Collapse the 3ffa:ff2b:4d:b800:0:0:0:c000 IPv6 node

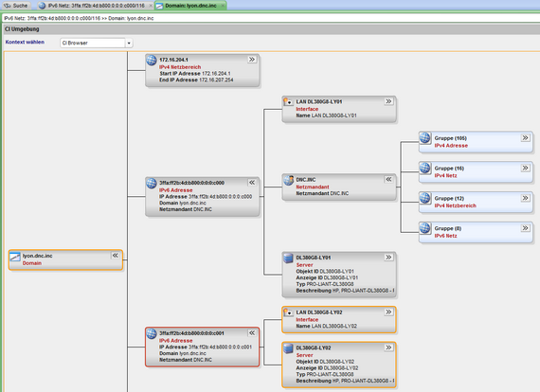pos(252,183)
